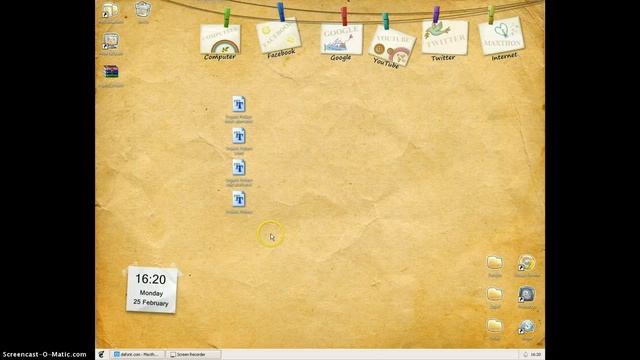Image resolution: width=640 pixels, height=360 pixels.
Task: Click the system tray clock showing 16:20
Action: [x=536, y=354]
